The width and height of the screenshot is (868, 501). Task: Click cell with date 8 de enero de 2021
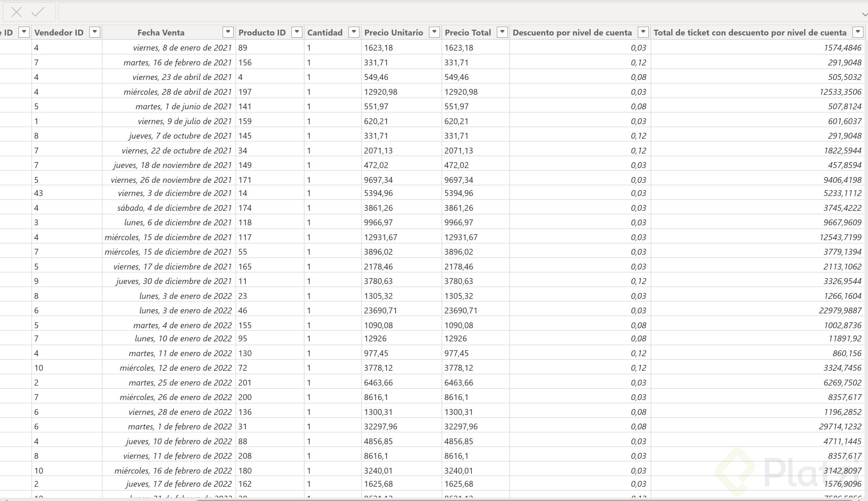coord(182,48)
